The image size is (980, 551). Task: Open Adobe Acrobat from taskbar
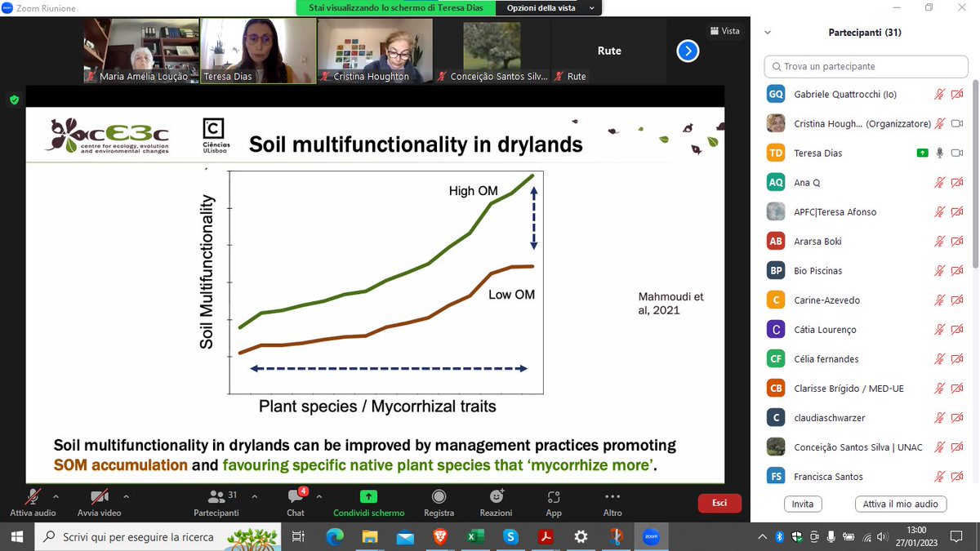[x=546, y=537]
